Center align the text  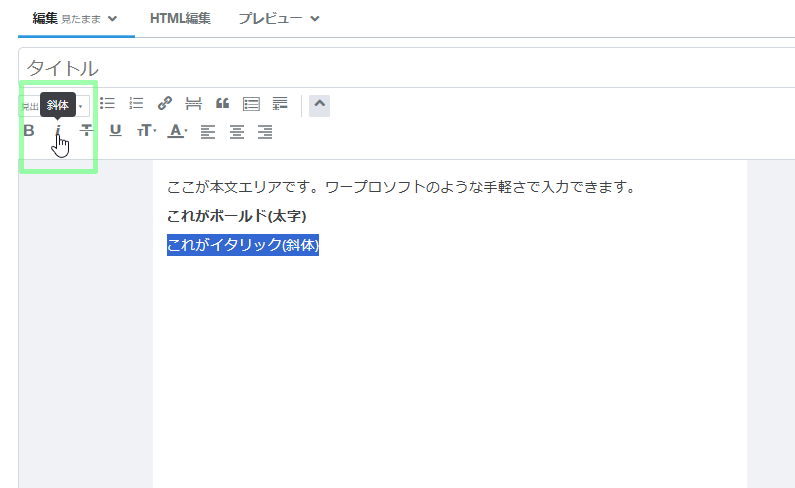coord(237,132)
